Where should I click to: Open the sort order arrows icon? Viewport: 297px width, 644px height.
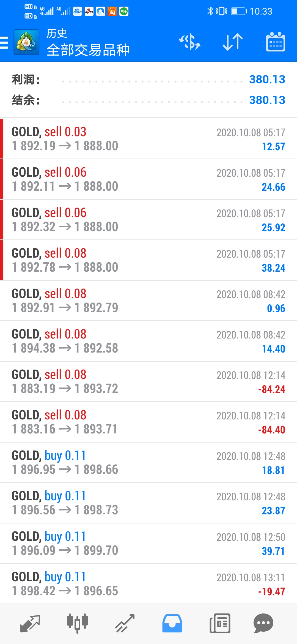pyautogui.click(x=233, y=42)
